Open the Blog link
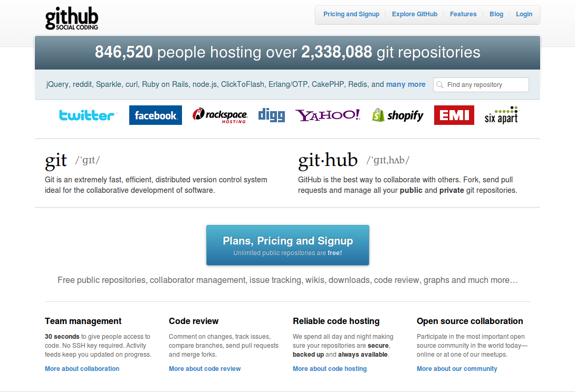 496,14
